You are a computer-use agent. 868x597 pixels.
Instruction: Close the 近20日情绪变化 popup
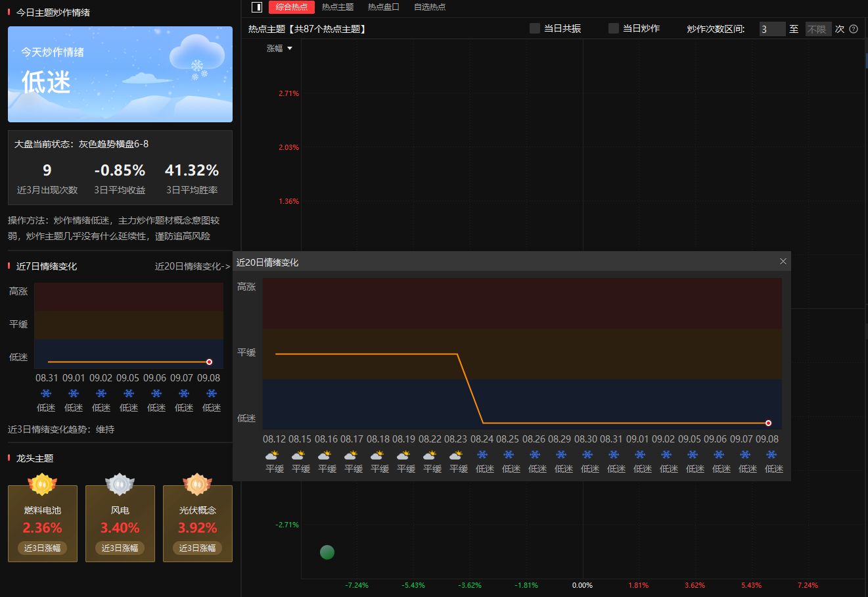click(x=783, y=262)
